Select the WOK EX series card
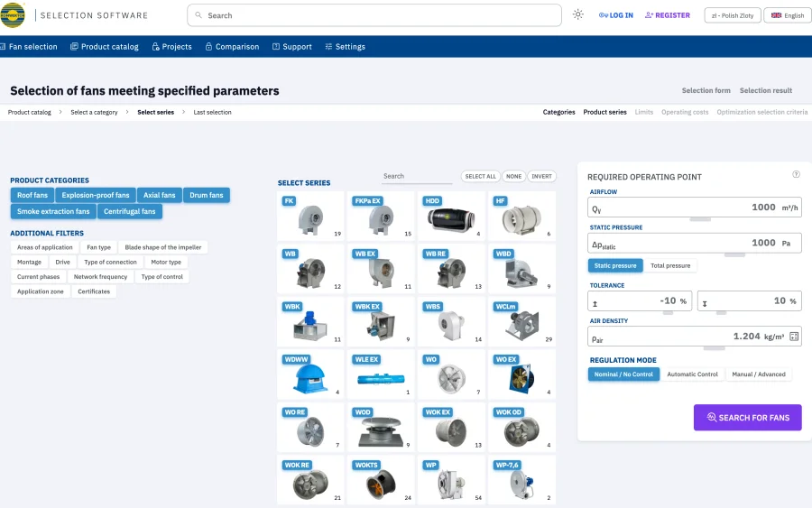Viewport: 812px width, 508px height. (451, 427)
